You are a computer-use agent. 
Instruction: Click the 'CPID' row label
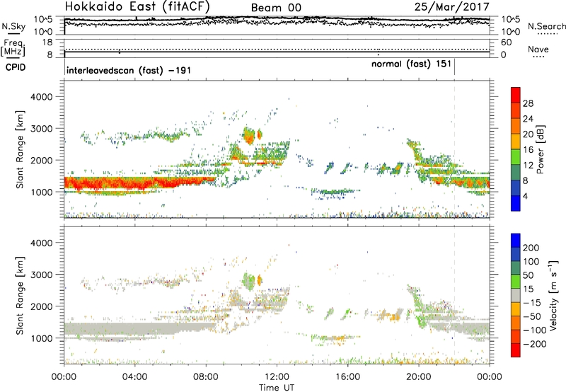16,67
